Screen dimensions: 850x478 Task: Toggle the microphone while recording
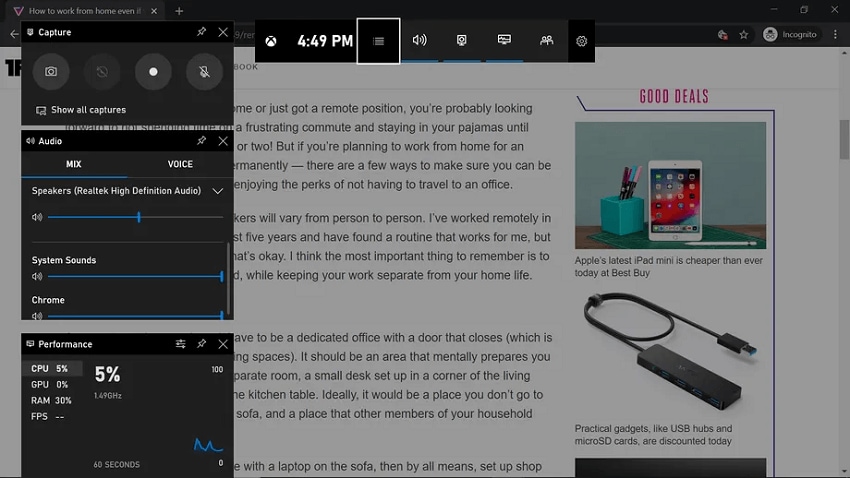tap(204, 72)
